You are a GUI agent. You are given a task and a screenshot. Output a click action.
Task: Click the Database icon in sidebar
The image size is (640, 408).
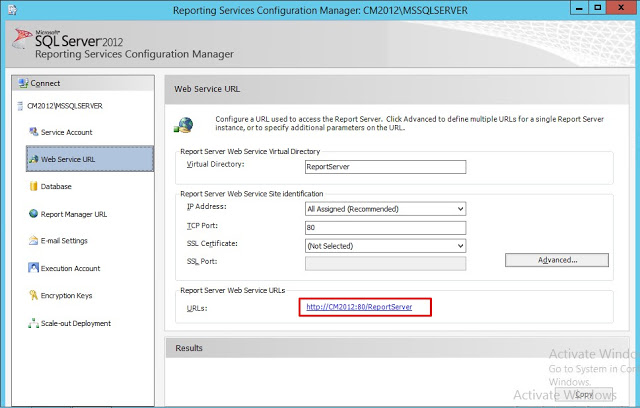(x=32, y=186)
